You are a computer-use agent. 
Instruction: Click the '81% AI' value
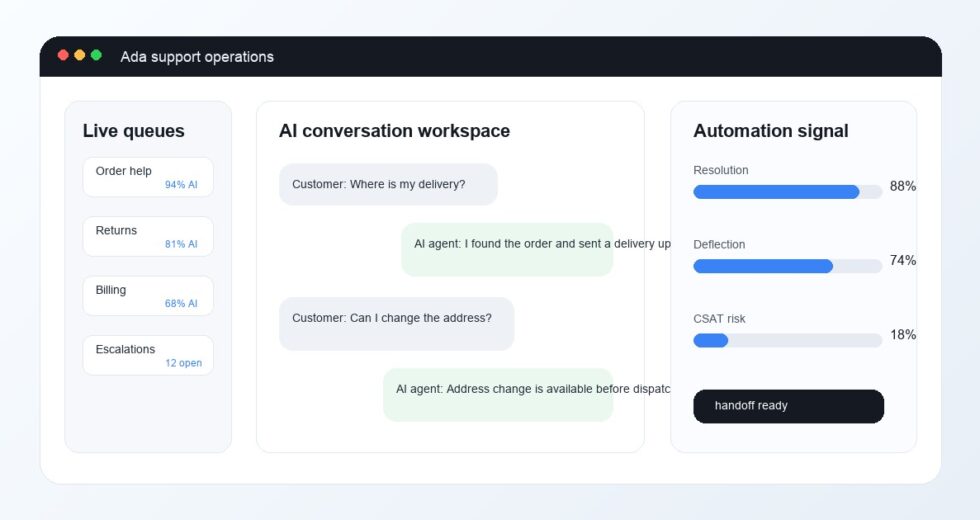click(x=181, y=244)
